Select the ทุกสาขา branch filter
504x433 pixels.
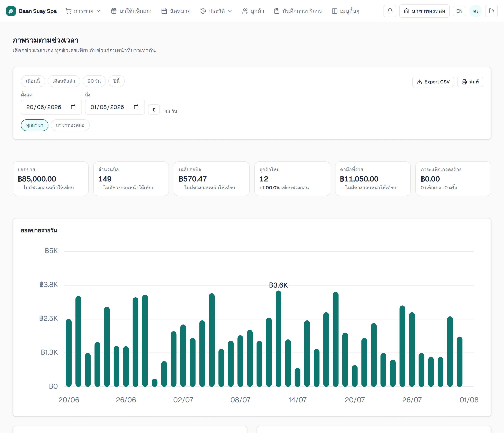tap(34, 125)
